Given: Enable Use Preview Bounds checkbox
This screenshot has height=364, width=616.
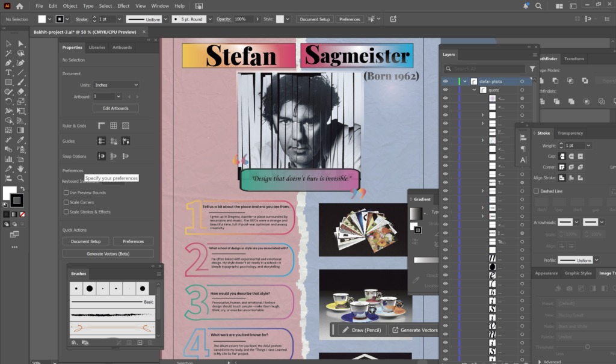Looking at the screenshot, I should (x=66, y=193).
